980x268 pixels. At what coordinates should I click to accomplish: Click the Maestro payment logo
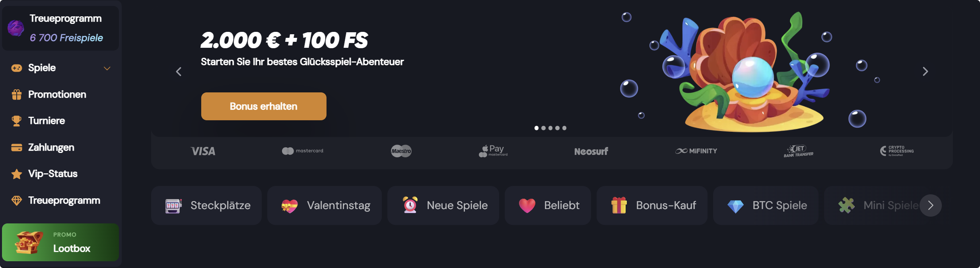(401, 151)
